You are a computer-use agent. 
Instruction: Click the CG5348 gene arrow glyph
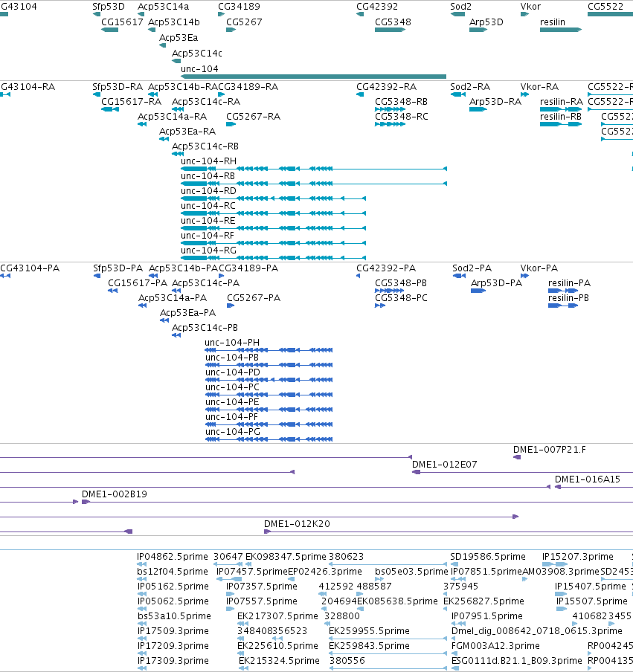(x=390, y=30)
